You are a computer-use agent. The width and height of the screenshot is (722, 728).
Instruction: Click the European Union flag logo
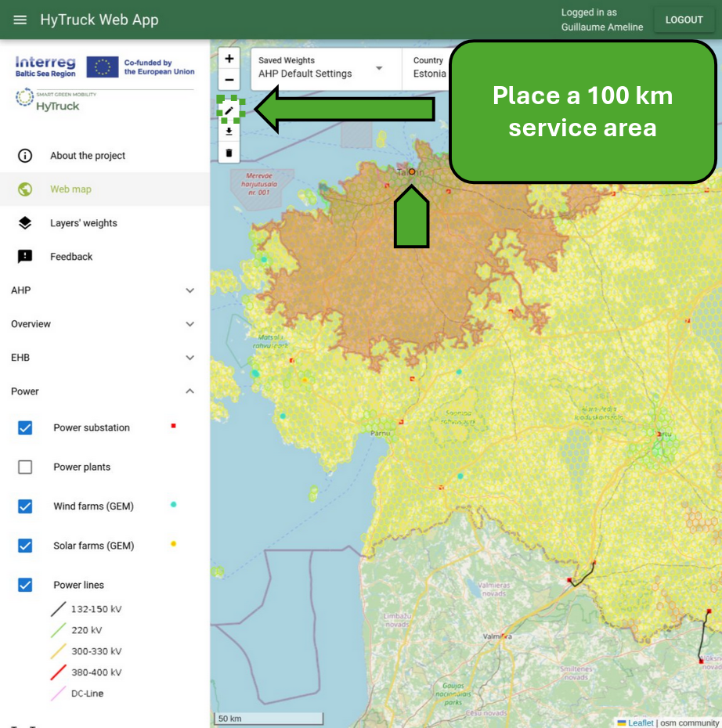click(102, 67)
